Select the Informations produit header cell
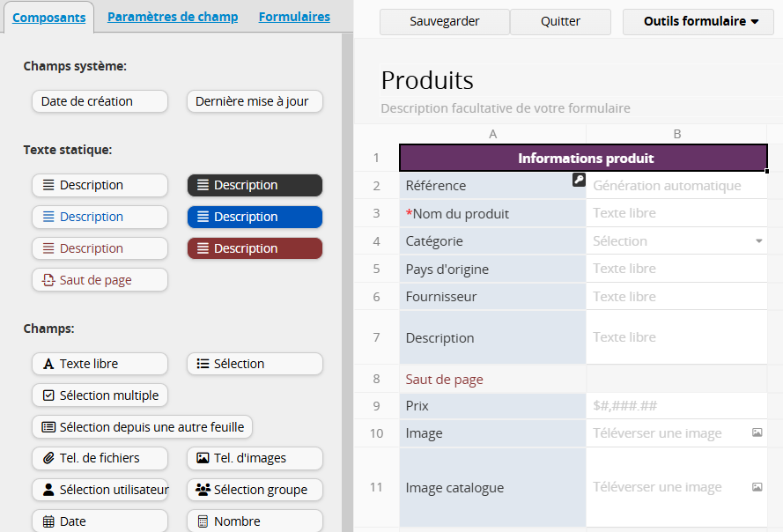The width and height of the screenshot is (783, 532). [585, 159]
